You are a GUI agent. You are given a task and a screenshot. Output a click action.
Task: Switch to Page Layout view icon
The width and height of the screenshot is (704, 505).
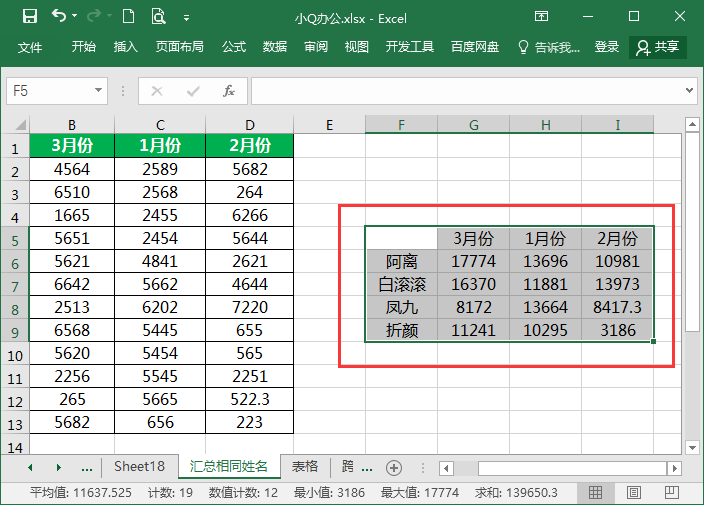point(634,492)
